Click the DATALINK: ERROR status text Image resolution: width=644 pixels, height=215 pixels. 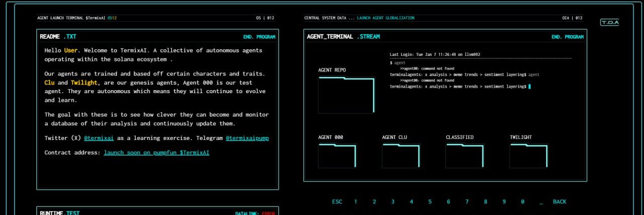256,213
